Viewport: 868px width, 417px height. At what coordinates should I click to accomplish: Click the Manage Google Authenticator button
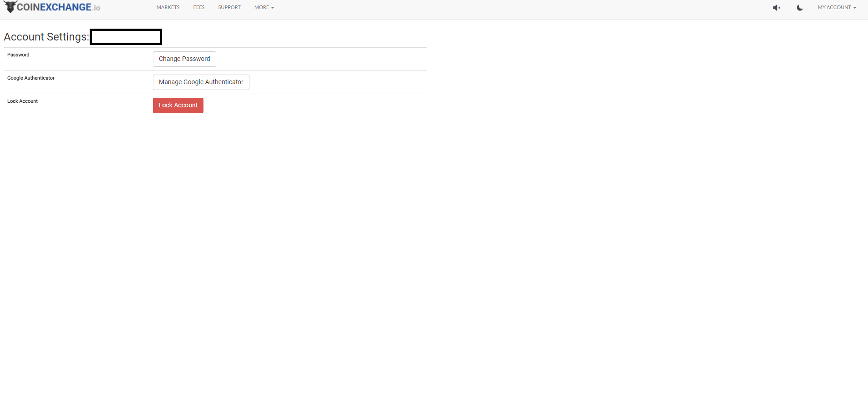(201, 82)
